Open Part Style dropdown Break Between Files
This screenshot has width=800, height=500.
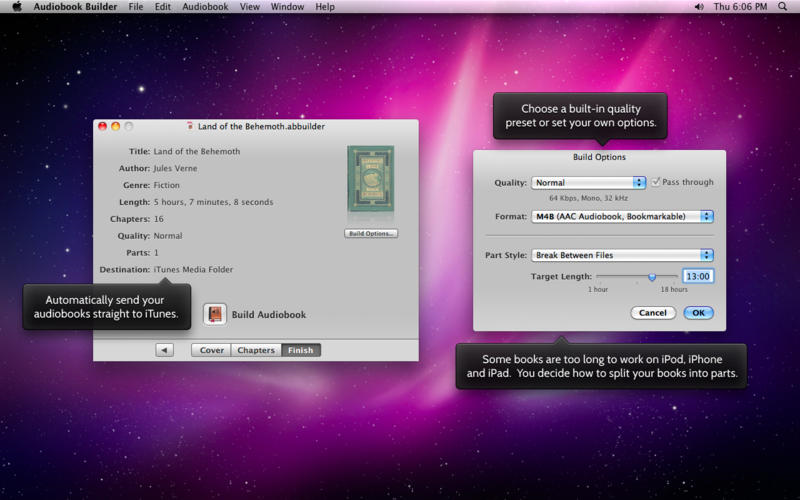coord(622,255)
